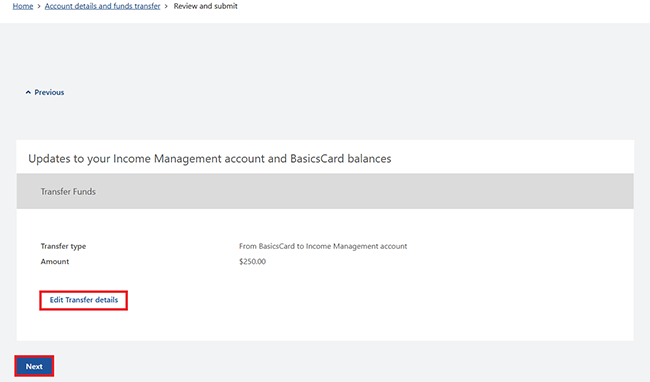Proceed with the Next button
This screenshot has height=382, width=650.
pos(34,366)
